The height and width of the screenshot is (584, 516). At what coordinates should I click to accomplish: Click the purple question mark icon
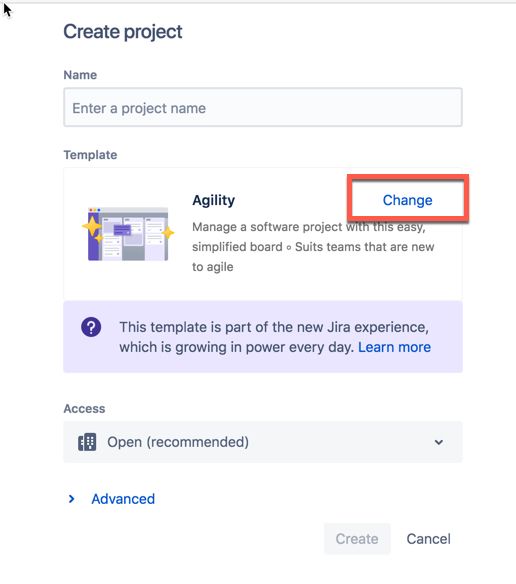point(91,327)
